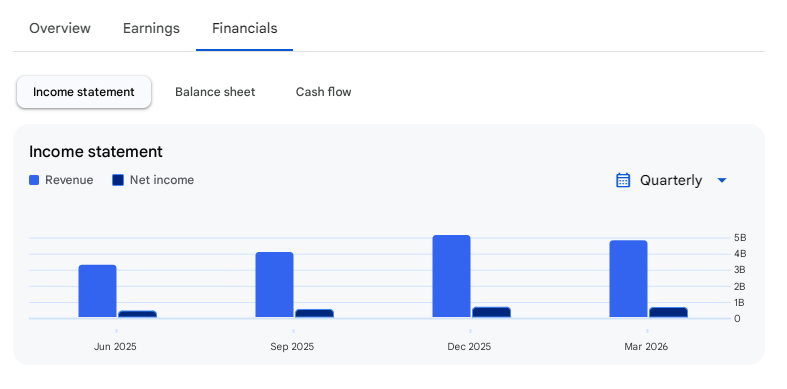
Task: Click the Mar 2026 net income bar
Action: (669, 312)
